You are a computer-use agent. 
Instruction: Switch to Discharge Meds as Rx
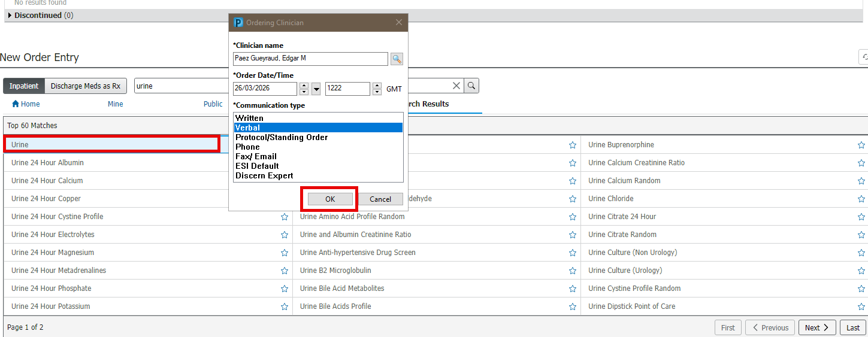(x=85, y=86)
